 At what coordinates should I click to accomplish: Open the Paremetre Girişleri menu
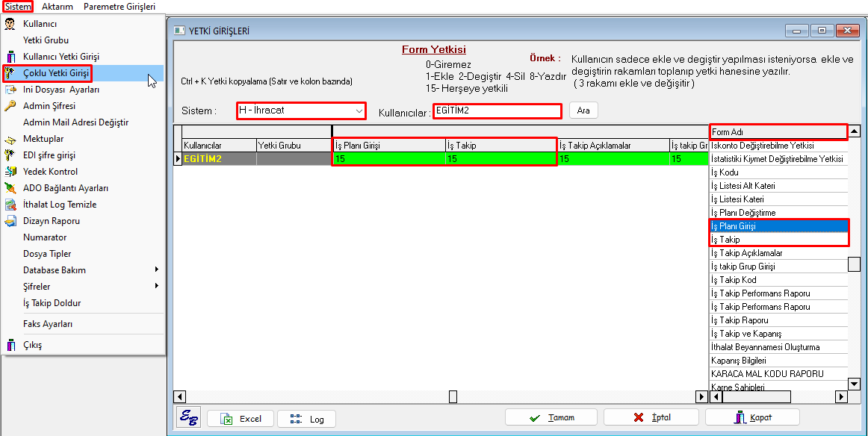click(120, 7)
